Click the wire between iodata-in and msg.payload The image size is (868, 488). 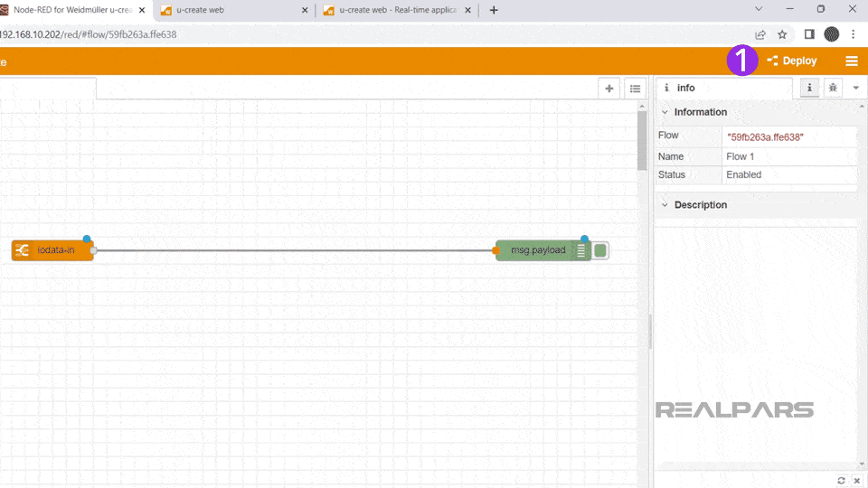pos(295,250)
